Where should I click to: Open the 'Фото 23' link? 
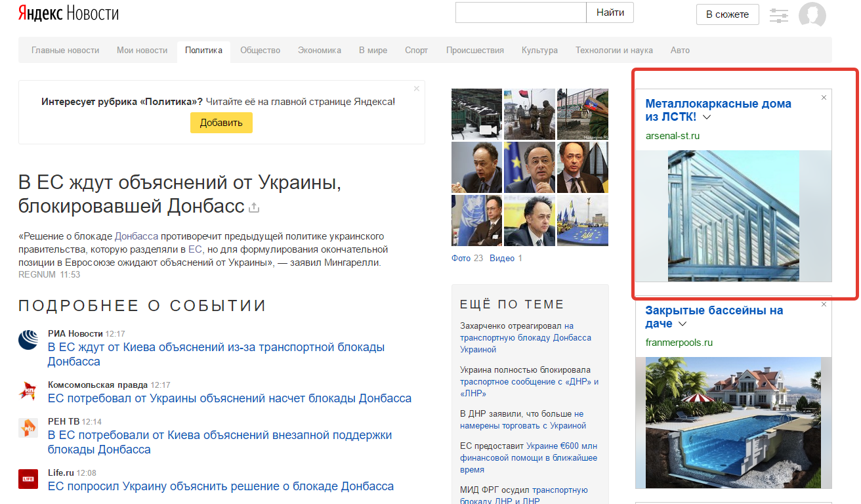pos(467,258)
